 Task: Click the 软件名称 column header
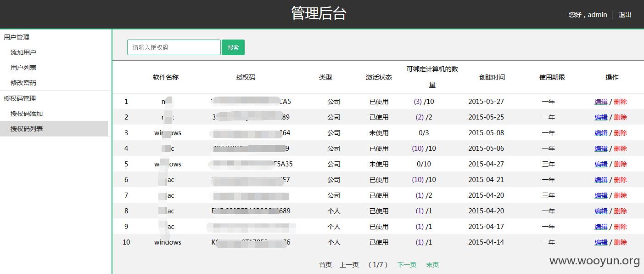point(166,77)
